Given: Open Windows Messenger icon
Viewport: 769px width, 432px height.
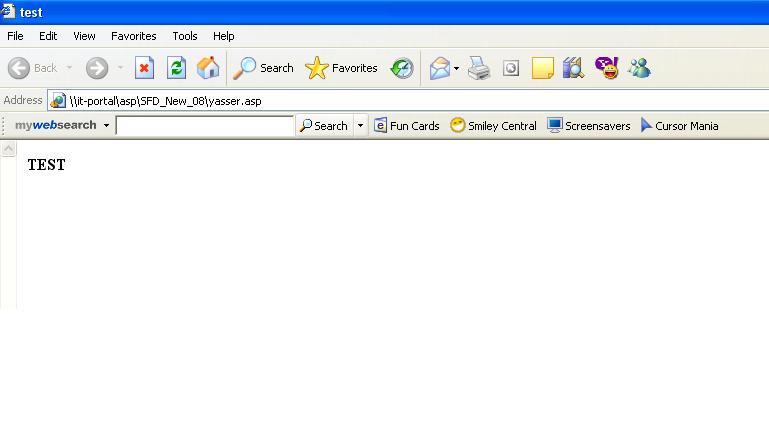Looking at the screenshot, I should point(640,68).
